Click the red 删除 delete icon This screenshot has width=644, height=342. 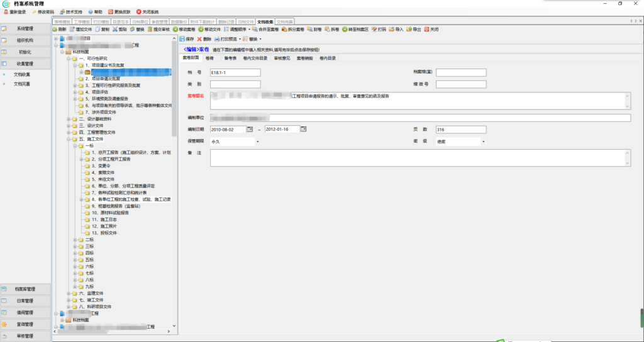pos(199,39)
